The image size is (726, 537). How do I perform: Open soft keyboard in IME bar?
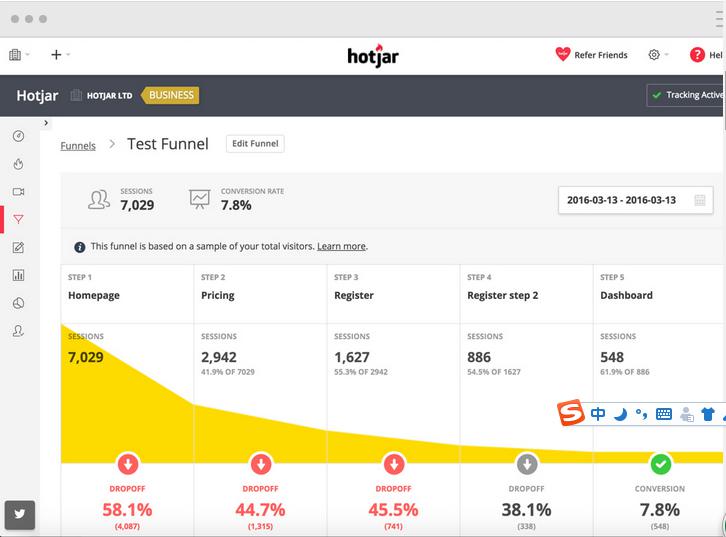664,414
